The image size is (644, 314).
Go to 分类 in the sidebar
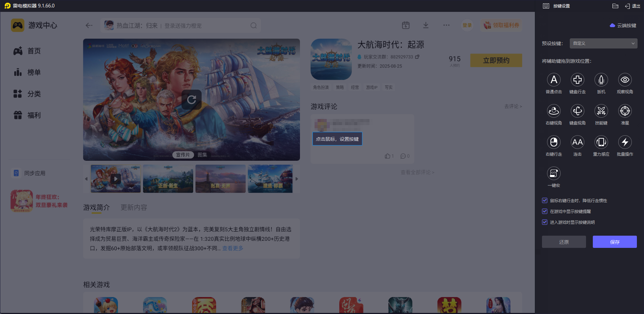coord(27,94)
